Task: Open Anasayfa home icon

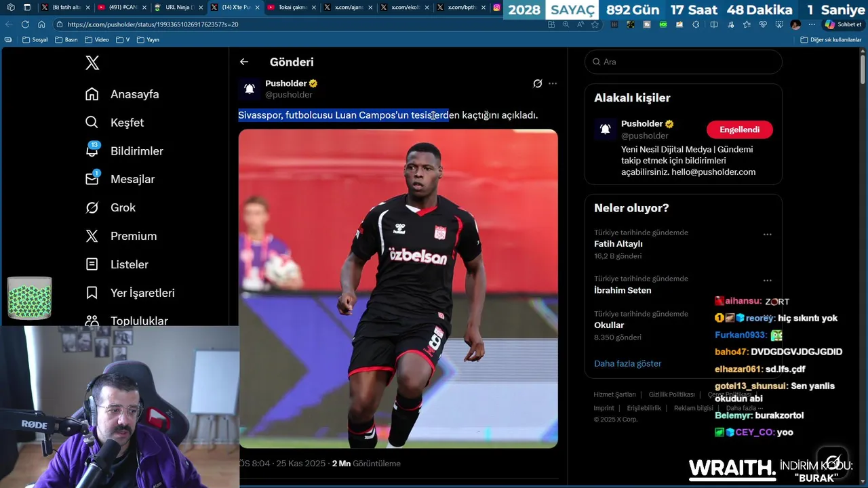Action: click(x=92, y=94)
